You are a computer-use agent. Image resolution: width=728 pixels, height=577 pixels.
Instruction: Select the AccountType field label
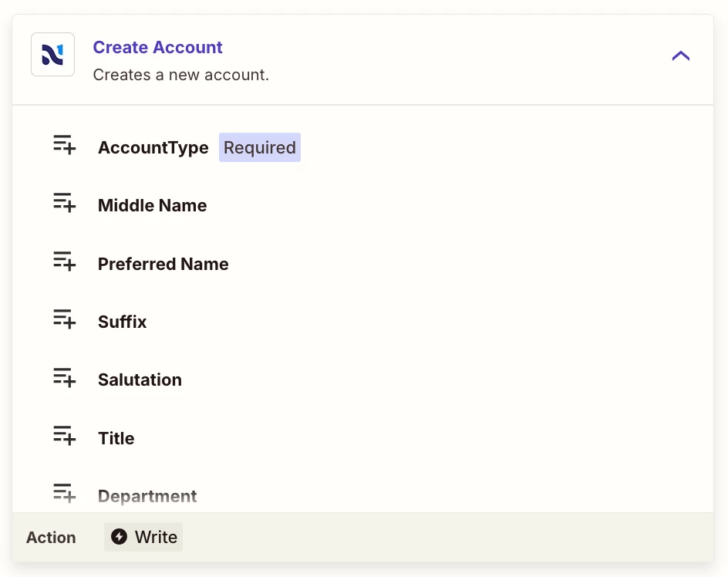[x=153, y=148]
